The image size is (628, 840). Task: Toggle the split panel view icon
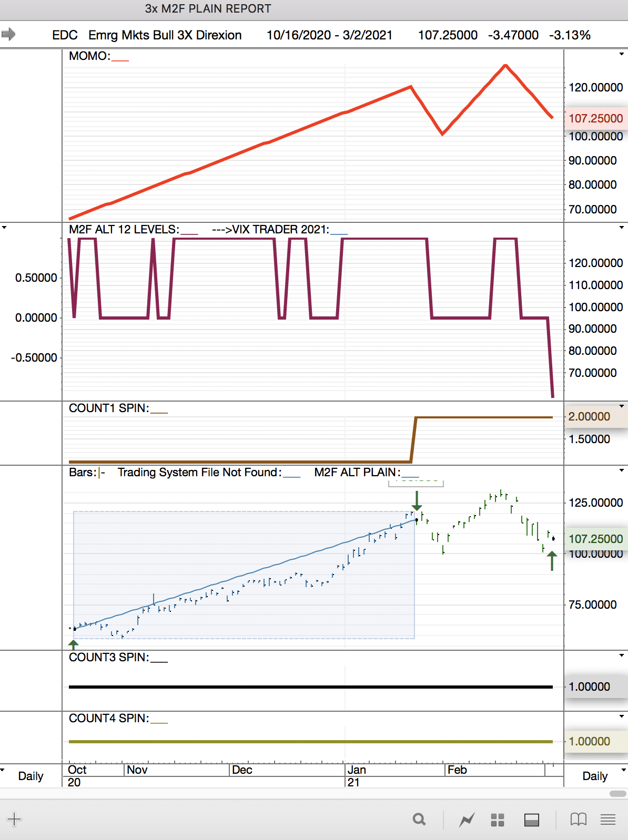pyautogui.click(x=532, y=819)
